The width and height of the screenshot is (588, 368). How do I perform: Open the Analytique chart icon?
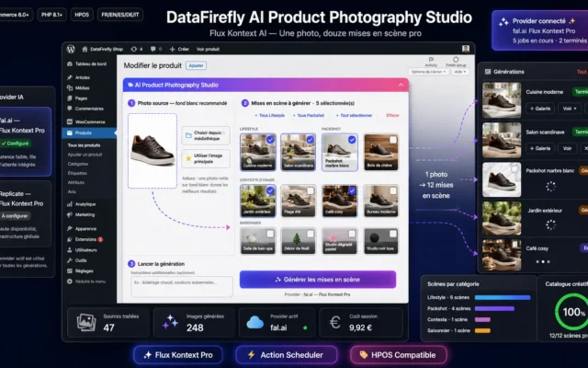click(70, 204)
